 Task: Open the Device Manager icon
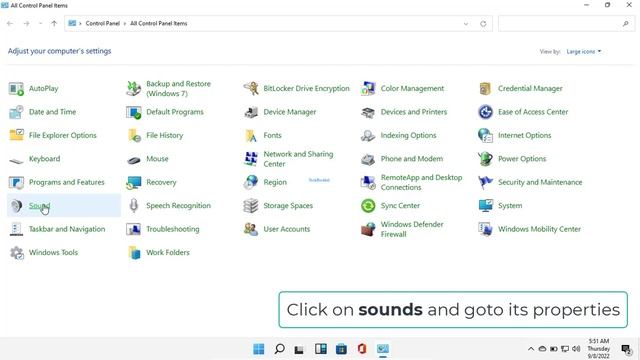[x=251, y=112]
